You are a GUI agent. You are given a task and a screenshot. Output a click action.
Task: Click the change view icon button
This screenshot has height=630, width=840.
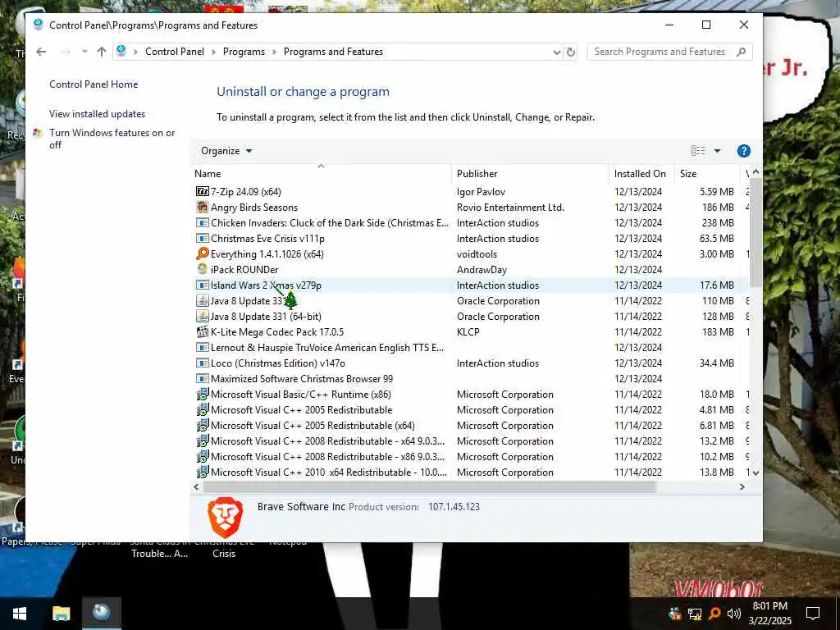point(698,151)
